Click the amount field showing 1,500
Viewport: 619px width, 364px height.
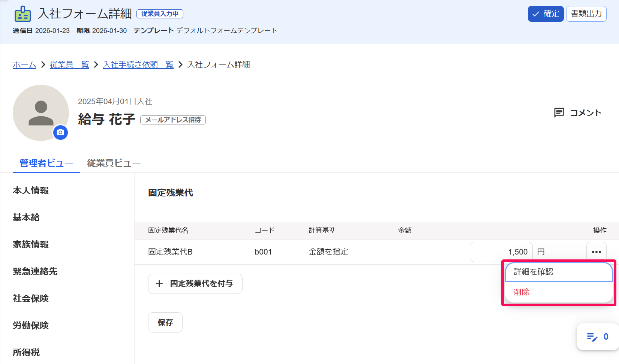[501, 252]
